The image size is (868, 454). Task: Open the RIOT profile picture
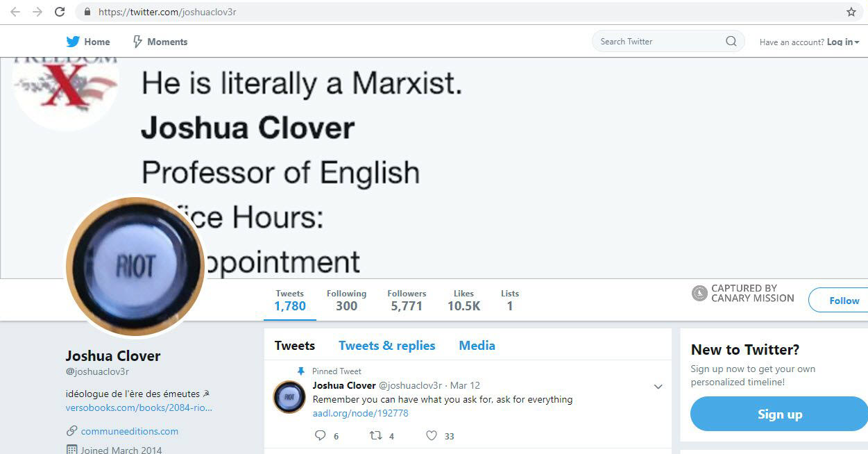coord(135,267)
